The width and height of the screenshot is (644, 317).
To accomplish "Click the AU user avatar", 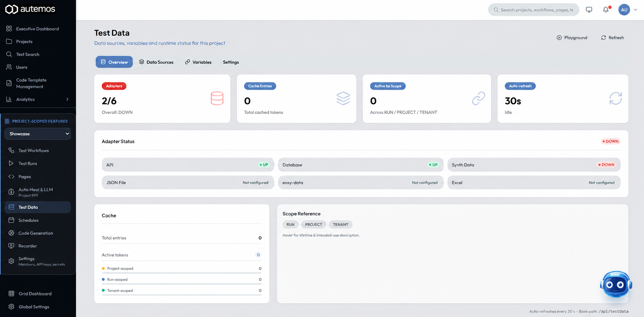I will pyautogui.click(x=624, y=10).
